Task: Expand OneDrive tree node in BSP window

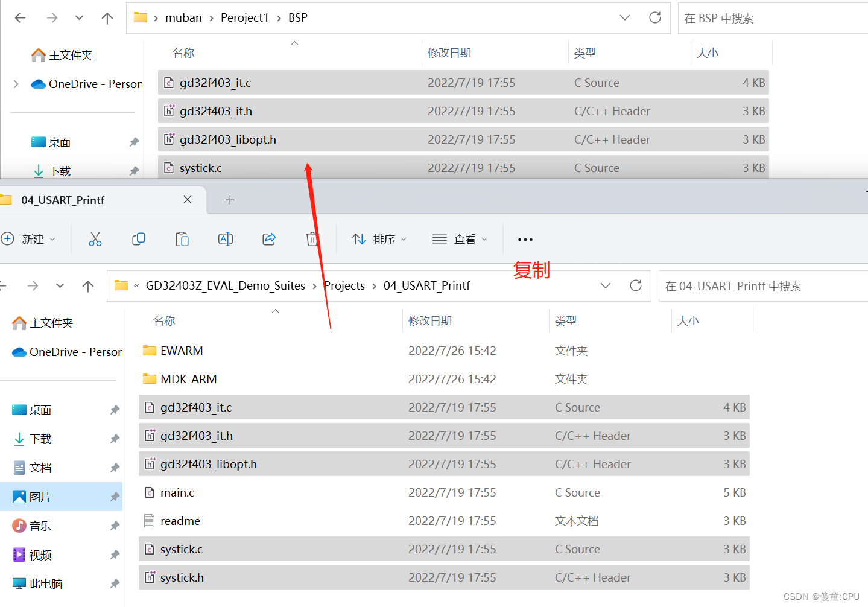Action: [16, 84]
